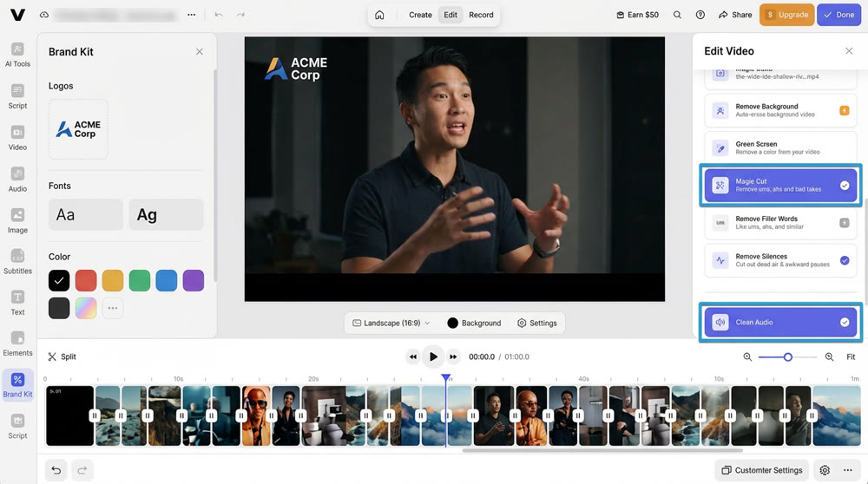
Task: Toggle the Clean Audio option
Action: pyautogui.click(x=845, y=322)
